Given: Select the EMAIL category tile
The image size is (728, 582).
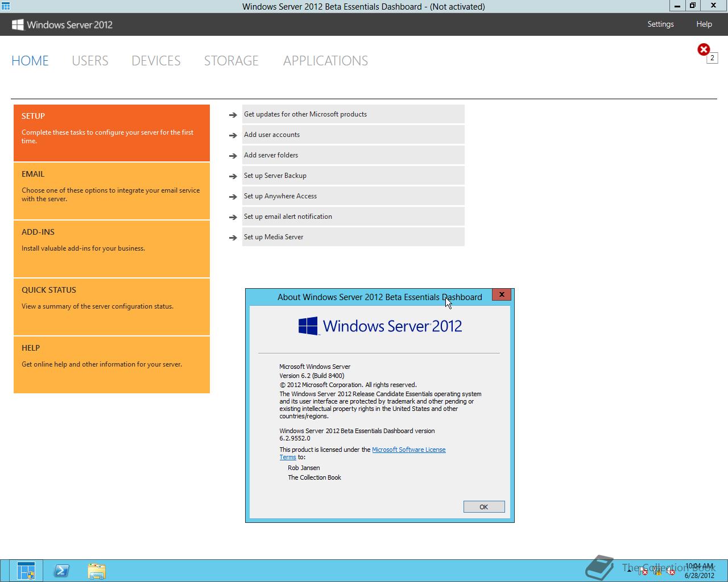Looking at the screenshot, I should coord(111,191).
